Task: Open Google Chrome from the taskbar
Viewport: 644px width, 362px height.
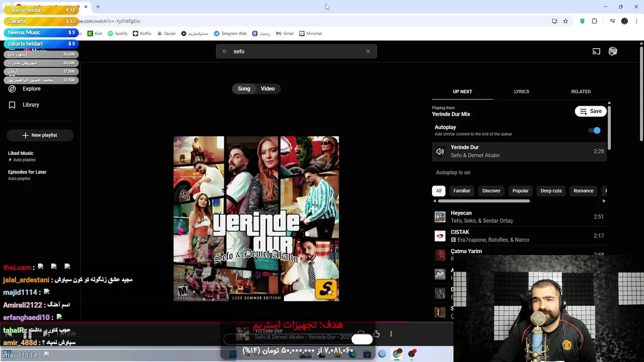Action: point(397,354)
